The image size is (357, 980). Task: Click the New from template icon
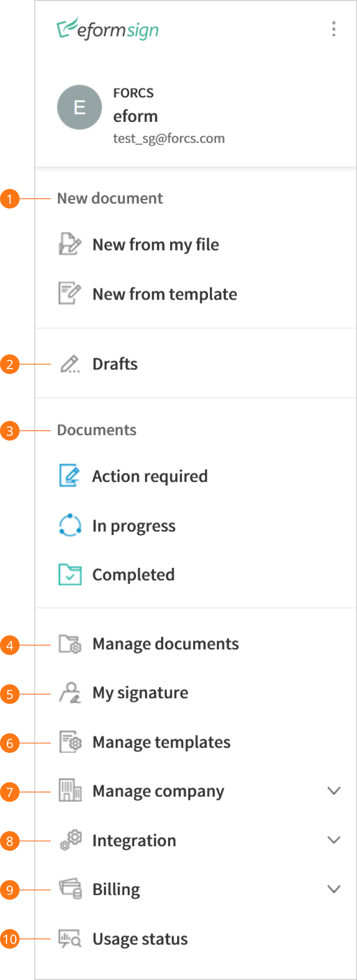tap(70, 293)
